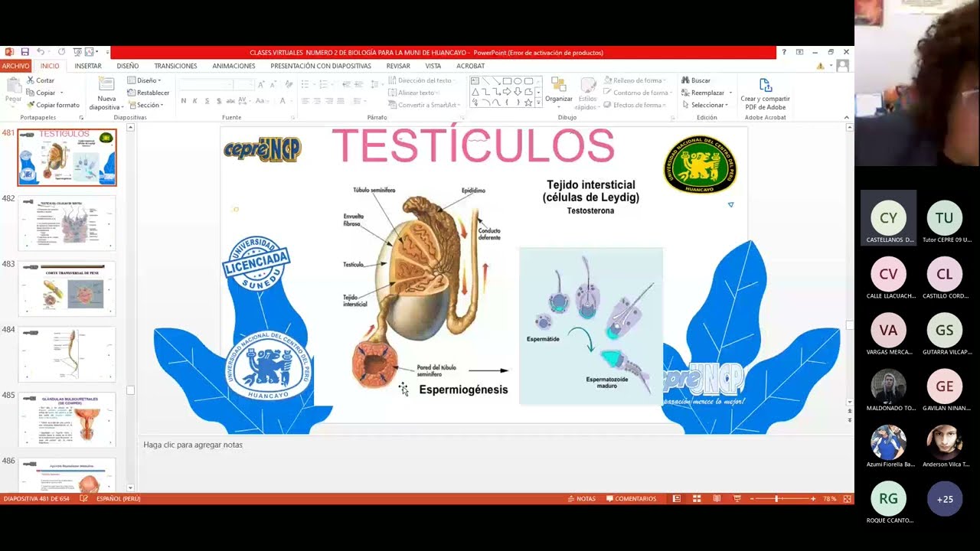Fit slide to current window
The height and width of the screenshot is (551, 980).
point(847,499)
